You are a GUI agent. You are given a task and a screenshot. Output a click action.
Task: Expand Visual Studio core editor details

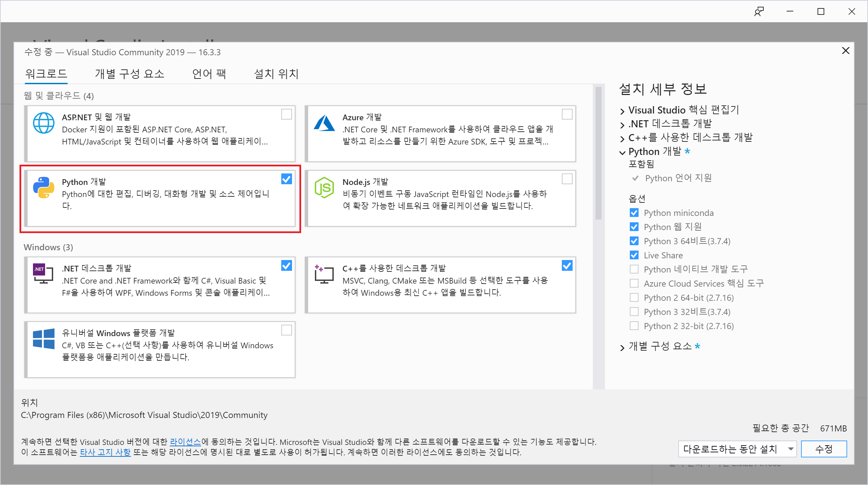[x=622, y=110]
